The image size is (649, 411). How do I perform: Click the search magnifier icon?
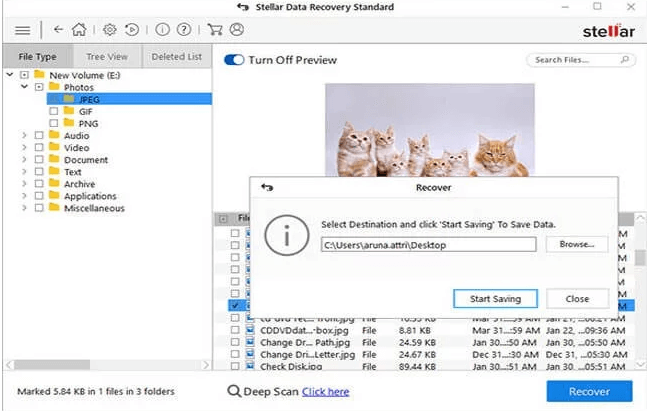625,60
